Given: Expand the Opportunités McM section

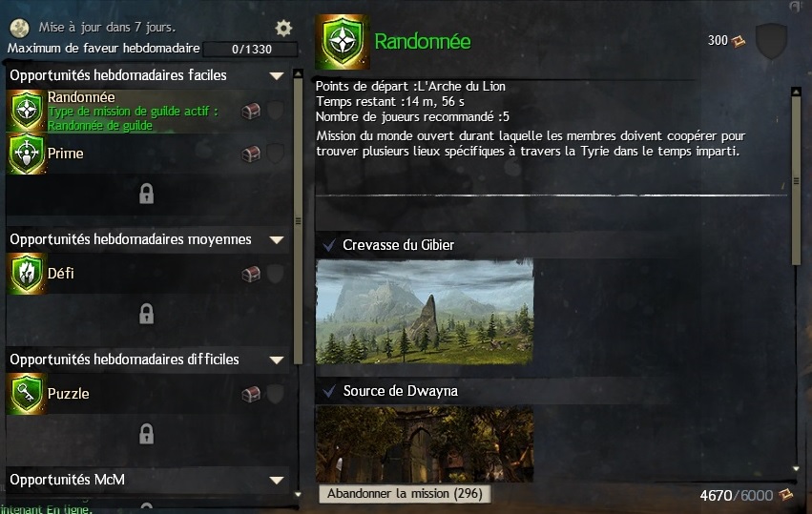Looking at the screenshot, I should coord(277,480).
